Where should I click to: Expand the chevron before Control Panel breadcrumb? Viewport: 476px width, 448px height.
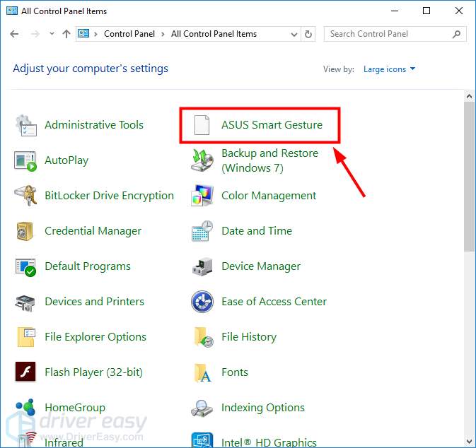click(x=95, y=34)
